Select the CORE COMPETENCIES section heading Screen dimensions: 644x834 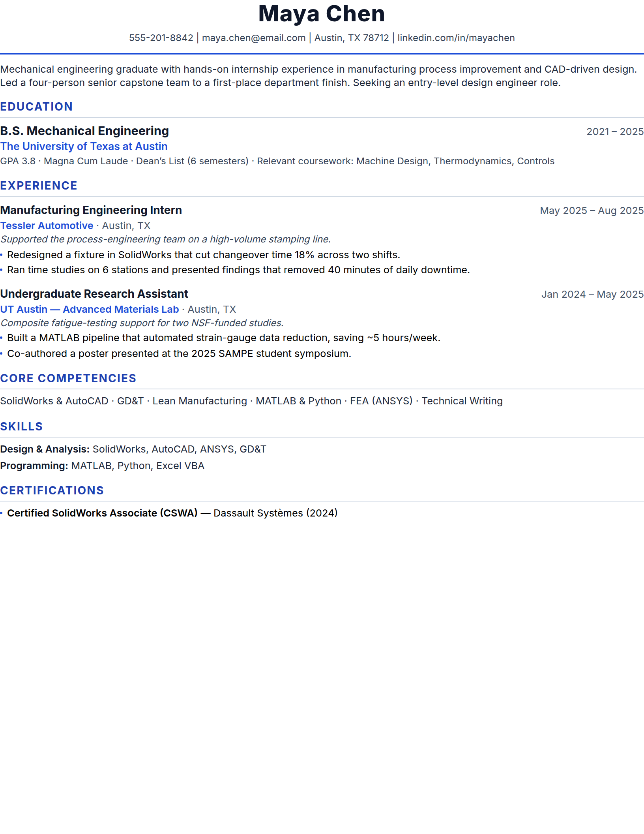coord(68,378)
